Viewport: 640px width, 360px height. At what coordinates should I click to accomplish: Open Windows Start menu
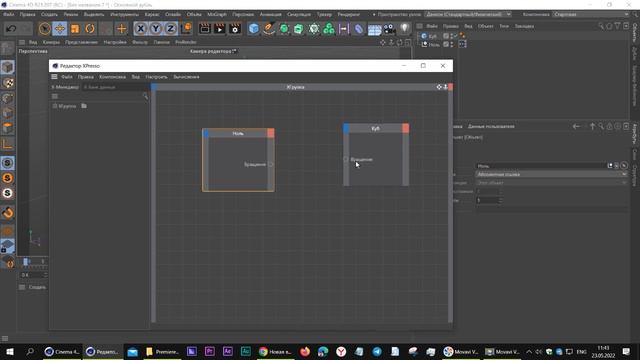pyautogui.click(x=9, y=351)
